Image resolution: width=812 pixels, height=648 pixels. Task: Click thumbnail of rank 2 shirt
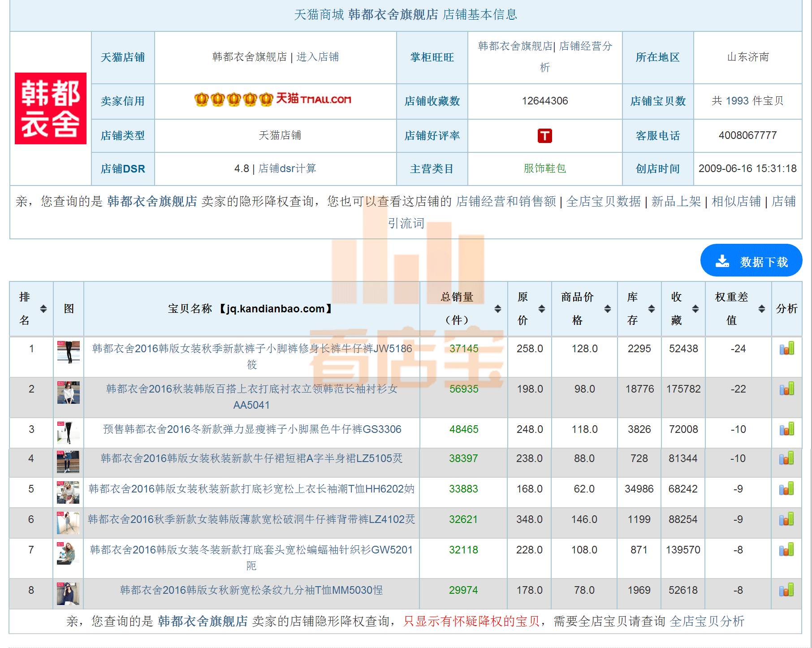tap(69, 392)
